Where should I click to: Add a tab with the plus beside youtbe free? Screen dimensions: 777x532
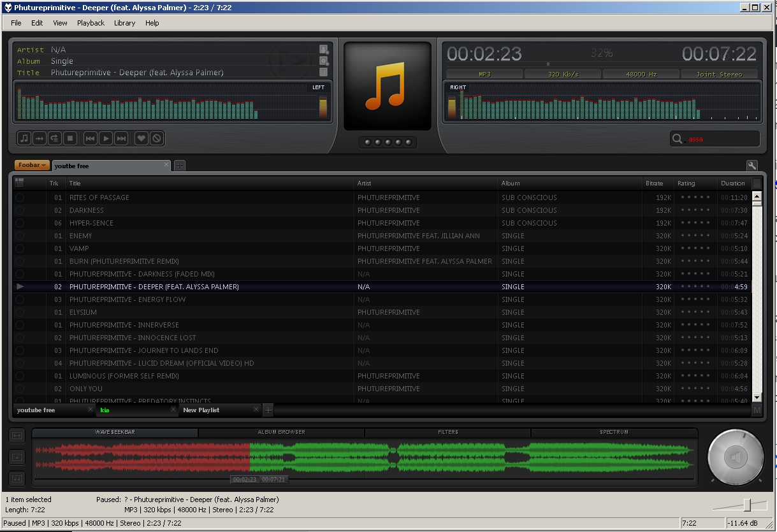click(x=180, y=166)
